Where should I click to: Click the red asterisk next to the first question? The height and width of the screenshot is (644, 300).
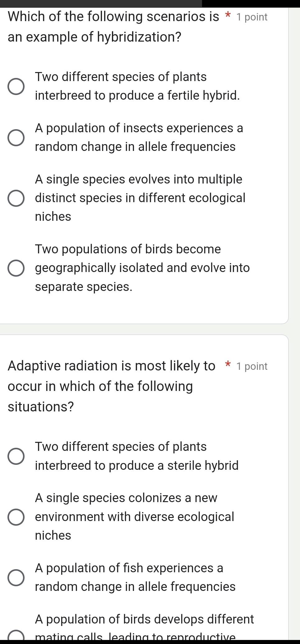(228, 16)
